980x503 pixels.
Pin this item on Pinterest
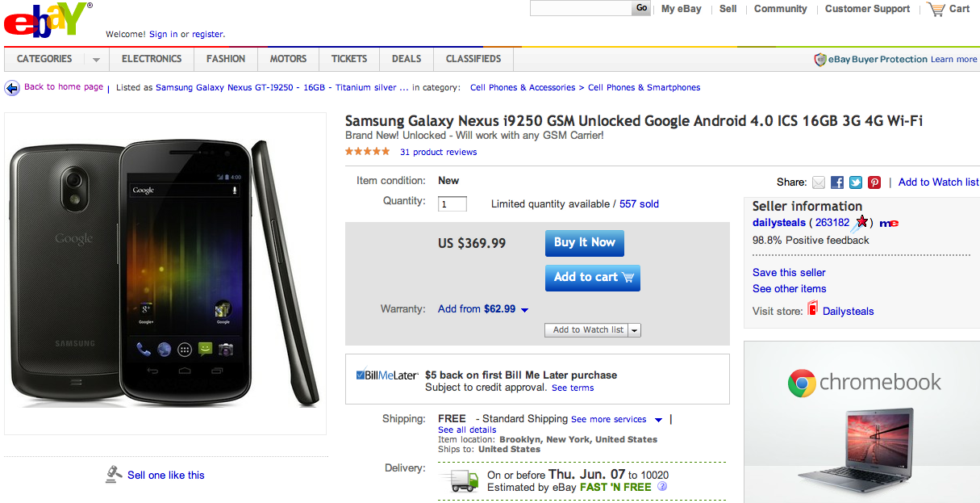pyautogui.click(x=874, y=182)
